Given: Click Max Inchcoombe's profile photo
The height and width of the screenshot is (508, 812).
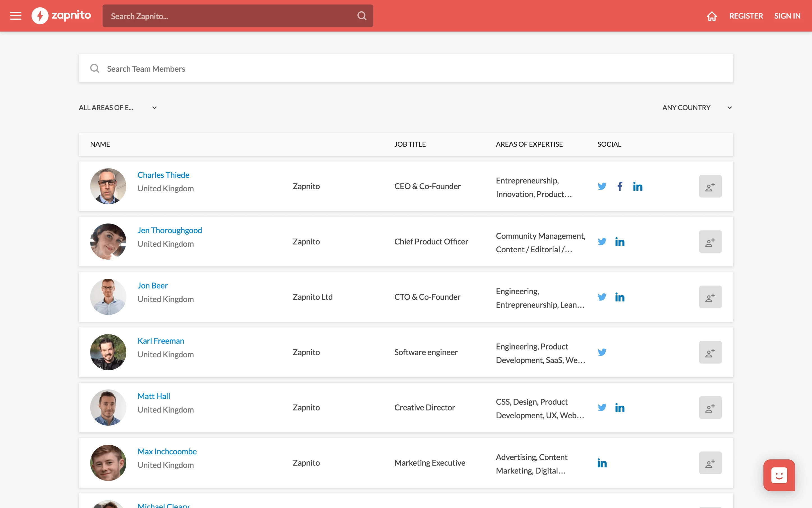Looking at the screenshot, I should [x=108, y=463].
